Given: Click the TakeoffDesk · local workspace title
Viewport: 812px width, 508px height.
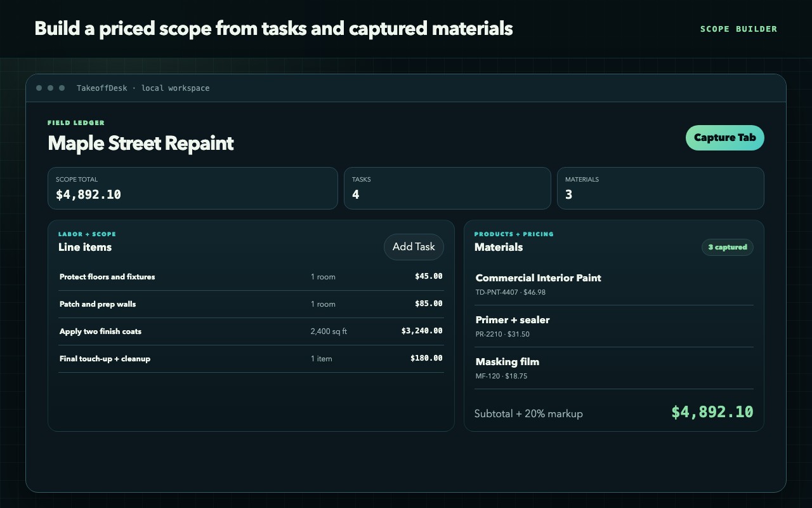Looking at the screenshot, I should pos(143,88).
